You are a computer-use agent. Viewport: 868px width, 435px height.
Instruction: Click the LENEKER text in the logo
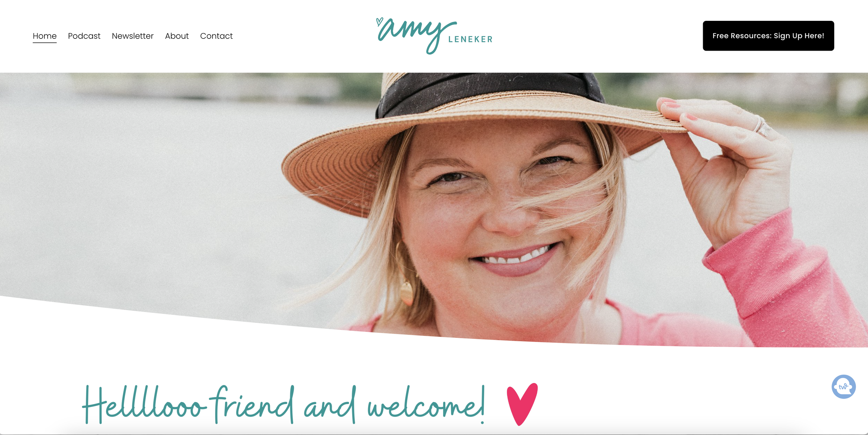[470, 40]
